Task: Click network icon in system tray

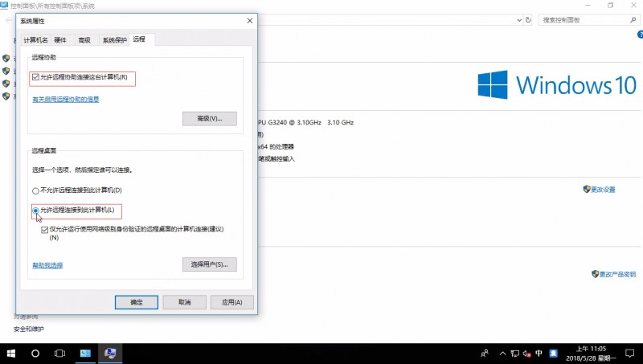Action: [x=515, y=354]
